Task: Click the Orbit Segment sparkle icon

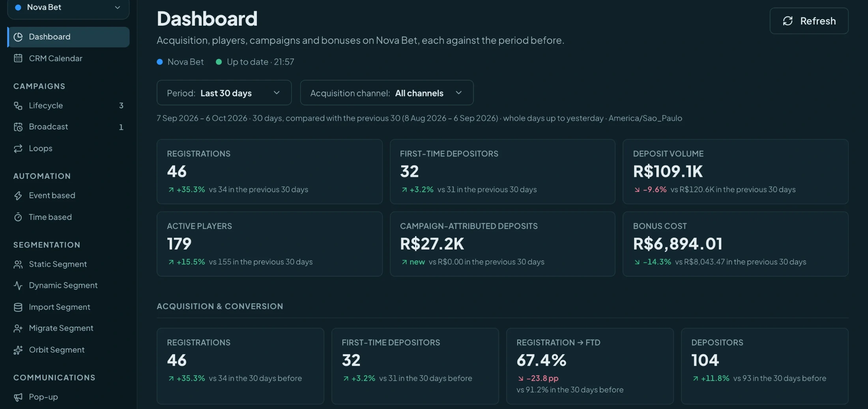Action: pyautogui.click(x=18, y=350)
